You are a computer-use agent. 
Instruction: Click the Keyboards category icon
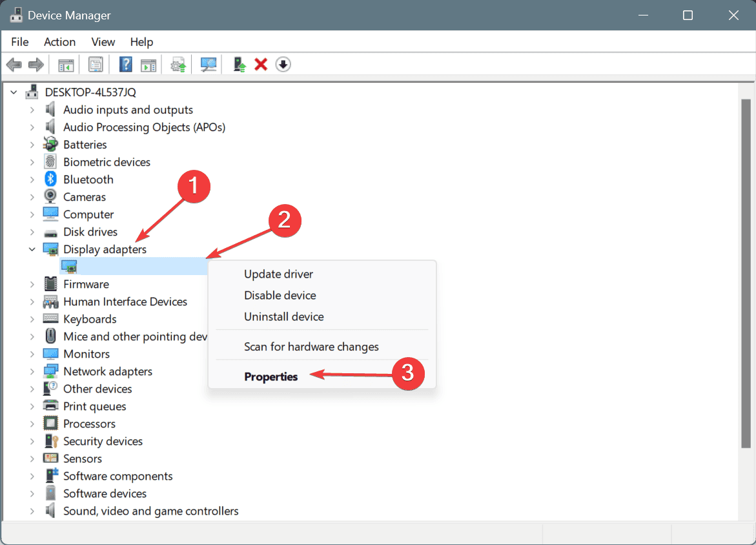pos(50,318)
